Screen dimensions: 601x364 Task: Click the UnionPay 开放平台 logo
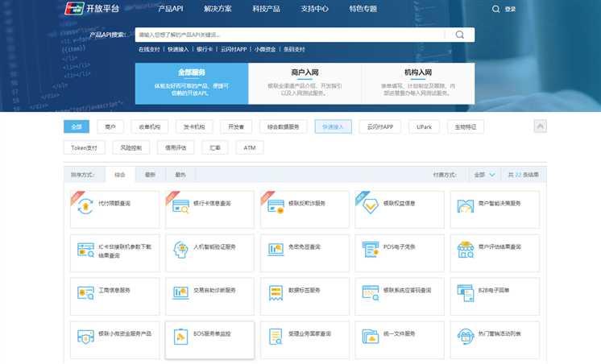point(92,8)
